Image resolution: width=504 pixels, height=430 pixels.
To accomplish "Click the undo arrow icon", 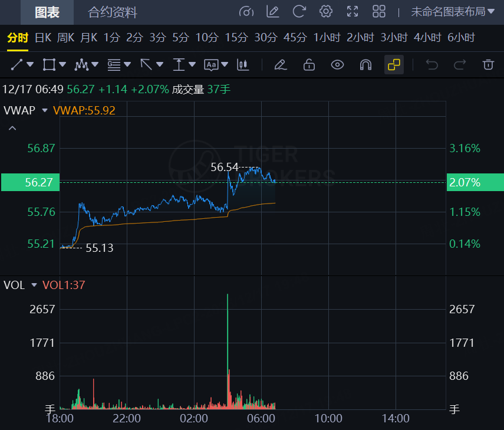I will pyautogui.click(x=432, y=64).
